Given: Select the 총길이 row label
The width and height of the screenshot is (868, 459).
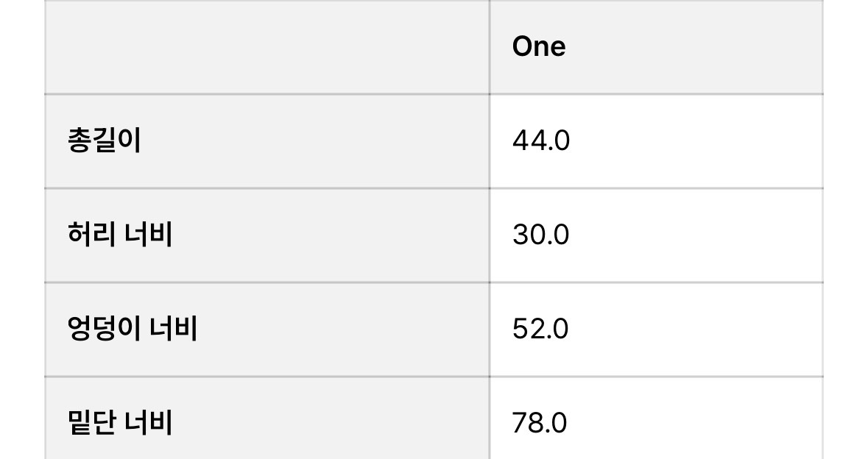Looking at the screenshot, I should point(104,140).
